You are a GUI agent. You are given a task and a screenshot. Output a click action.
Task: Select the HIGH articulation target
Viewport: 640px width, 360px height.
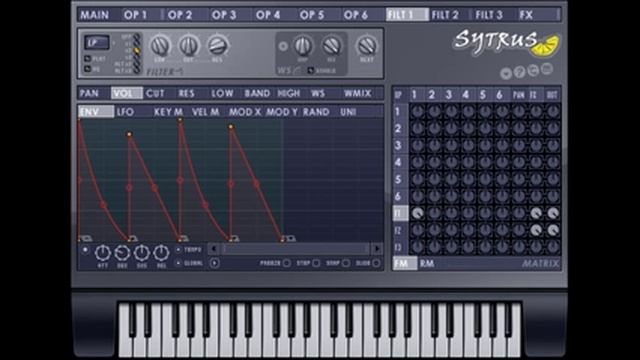point(289,93)
